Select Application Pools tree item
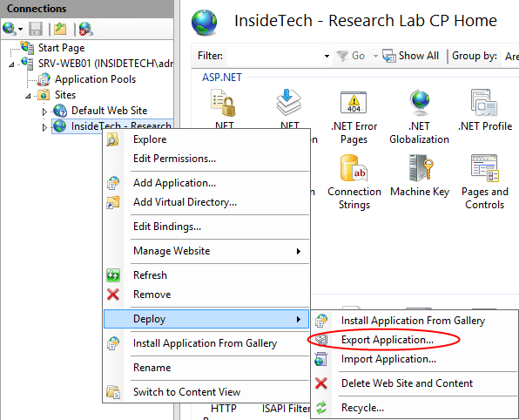Screen dimensions: 519x420 [95, 79]
